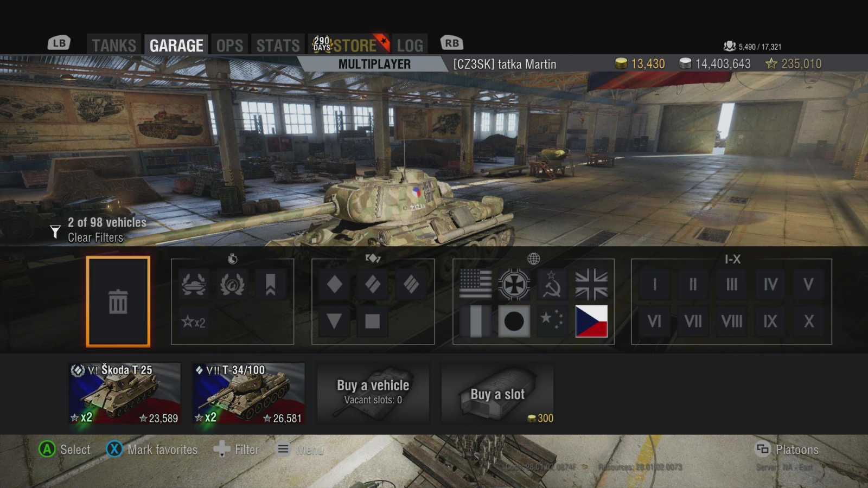Toggle the German iron cross nation filter
This screenshot has height=488, width=868.
click(514, 284)
